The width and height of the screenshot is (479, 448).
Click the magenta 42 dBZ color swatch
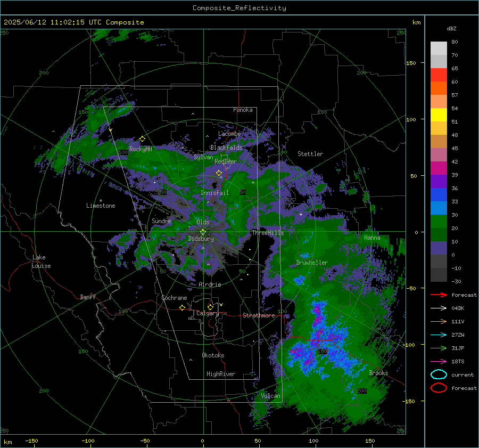pyautogui.click(x=439, y=168)
